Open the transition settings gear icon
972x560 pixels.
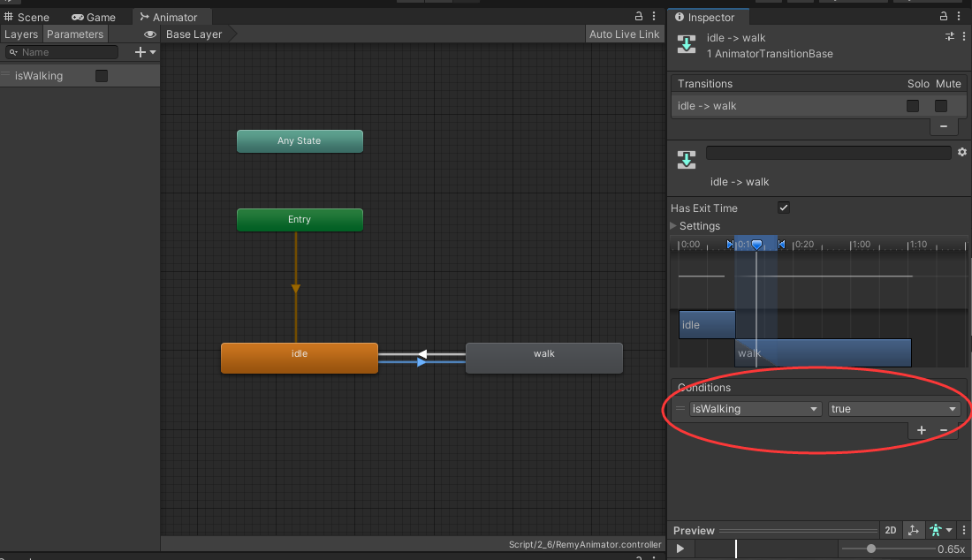tap(962, 152)
